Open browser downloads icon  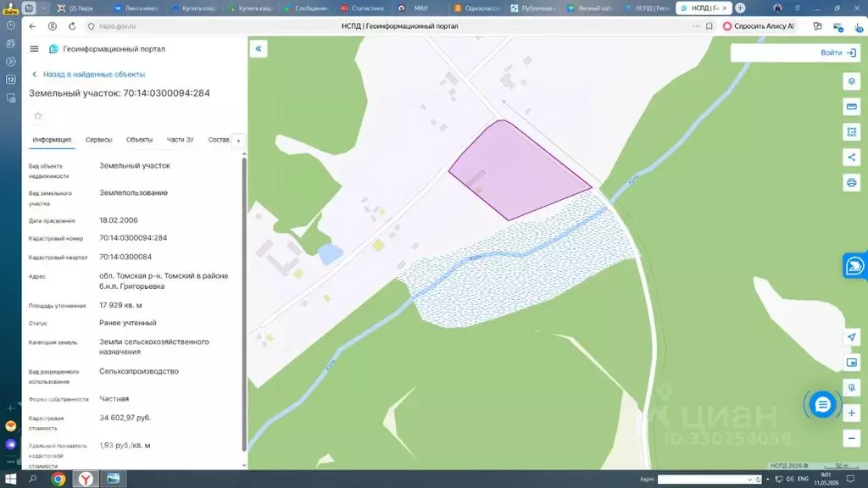tap(859, 26)
